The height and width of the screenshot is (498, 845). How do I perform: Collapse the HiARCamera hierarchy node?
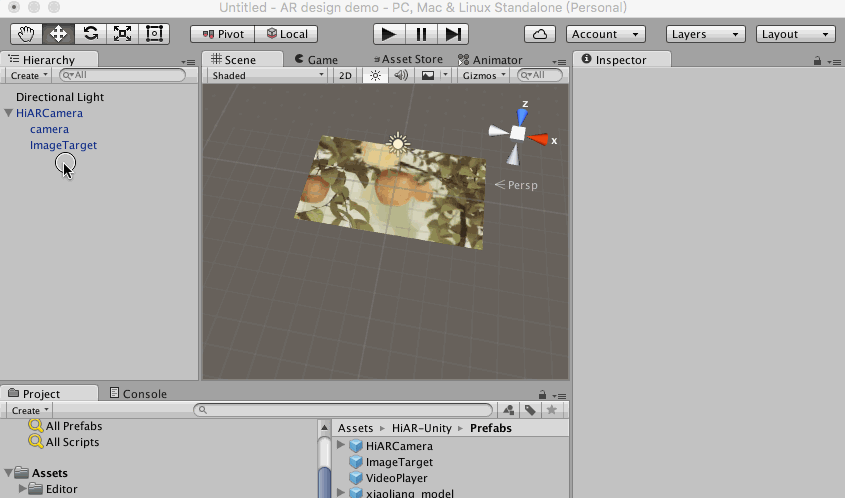(9, 114)
